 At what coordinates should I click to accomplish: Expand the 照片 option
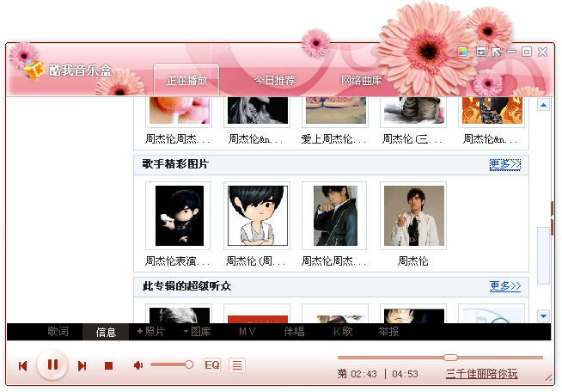[150, 332]
